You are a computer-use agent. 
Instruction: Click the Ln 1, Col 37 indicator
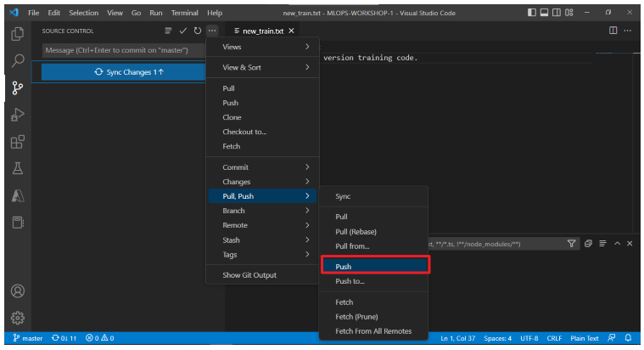pyautogui.click(x=457, y=338)
